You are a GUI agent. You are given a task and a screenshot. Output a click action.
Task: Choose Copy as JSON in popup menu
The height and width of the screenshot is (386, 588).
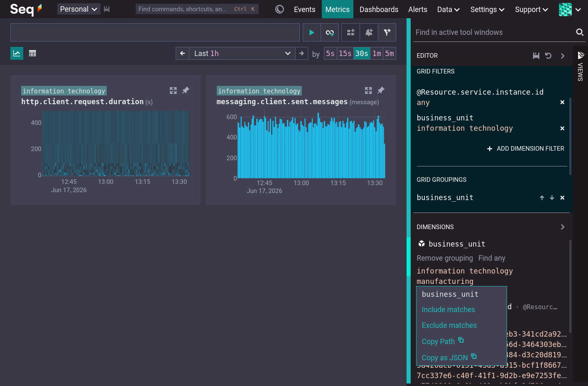[x=449, y=357]
